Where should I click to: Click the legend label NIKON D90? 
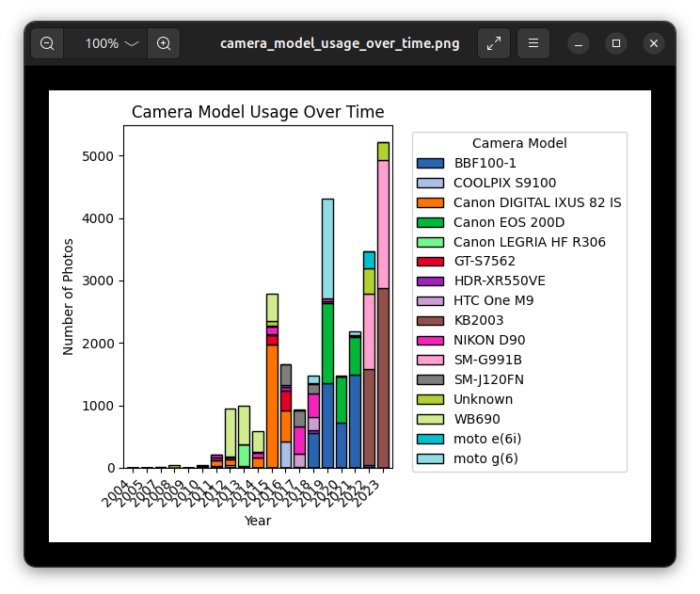click(x=489, y=340)
